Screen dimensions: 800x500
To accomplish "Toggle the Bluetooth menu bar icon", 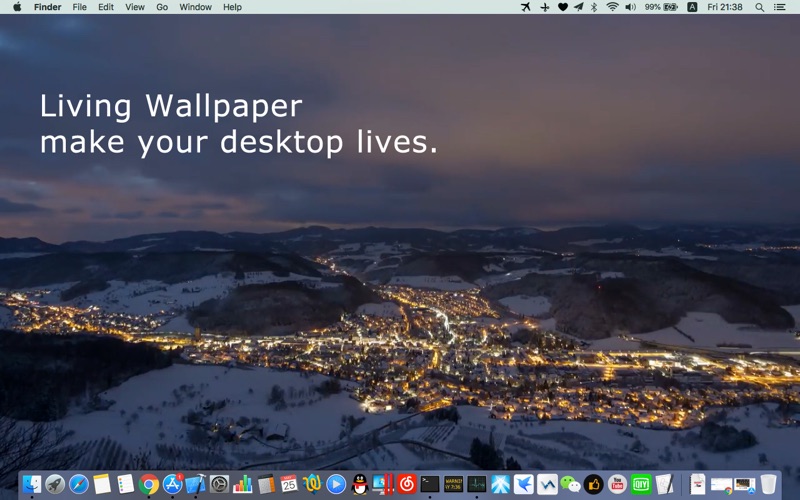I will pos(593,7).
